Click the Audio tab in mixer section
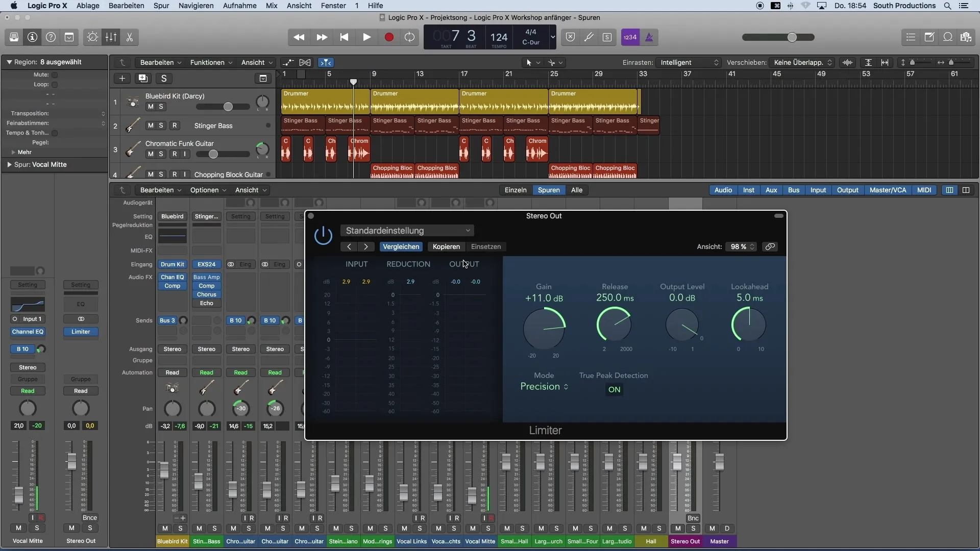The height and width of the screenshot is (551, 980). [x=723, y=189]
